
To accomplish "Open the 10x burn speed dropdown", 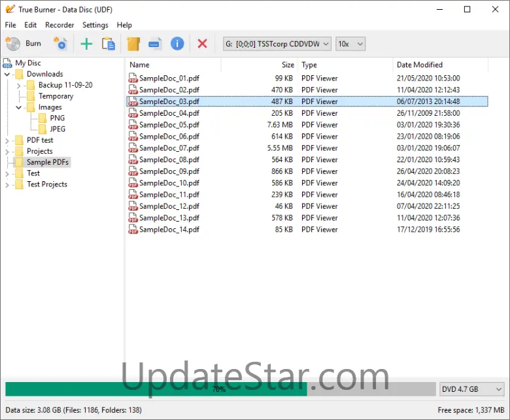I will [350, 44].
